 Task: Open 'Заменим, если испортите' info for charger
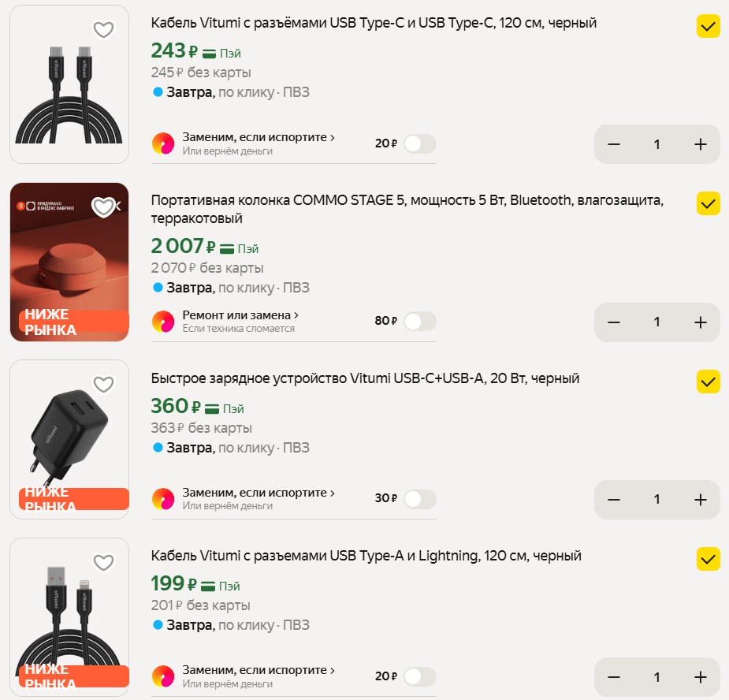(258, 493)
